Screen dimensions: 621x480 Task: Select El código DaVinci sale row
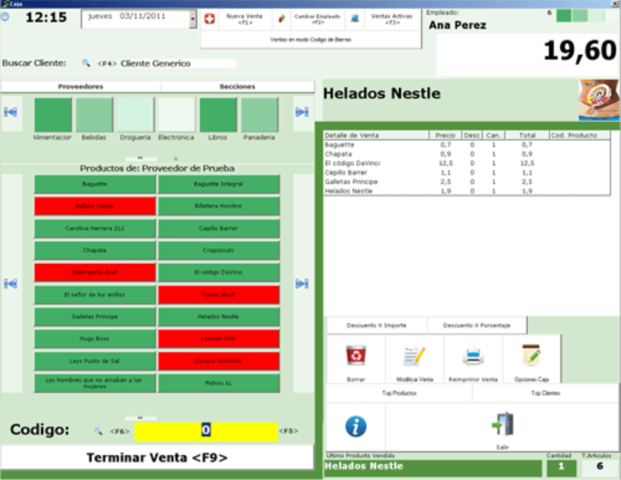[467, 163]
